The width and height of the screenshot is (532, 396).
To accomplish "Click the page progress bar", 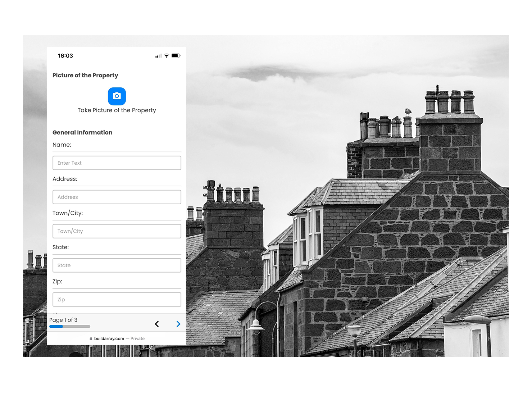I will click(70, 327).
